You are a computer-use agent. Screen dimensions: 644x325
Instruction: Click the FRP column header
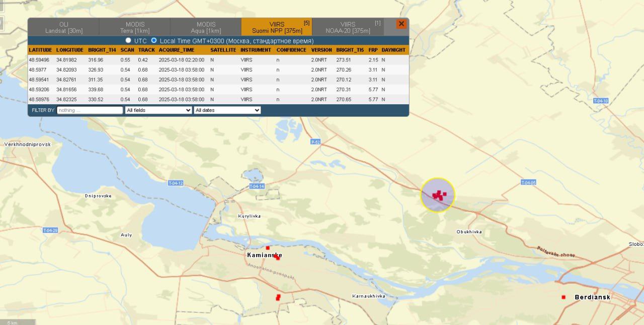click(373, 50)
